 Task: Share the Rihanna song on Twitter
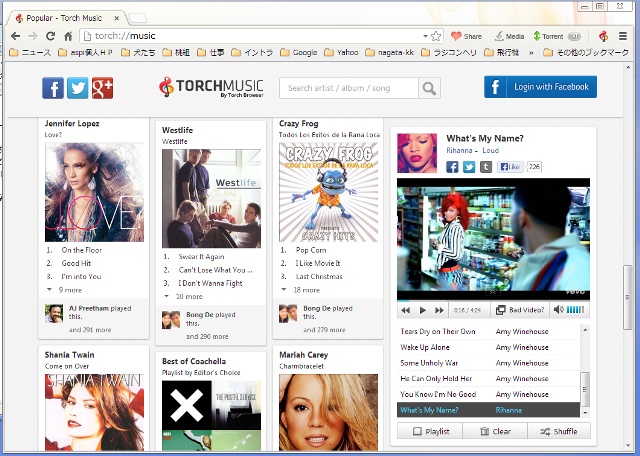[469, 167]
